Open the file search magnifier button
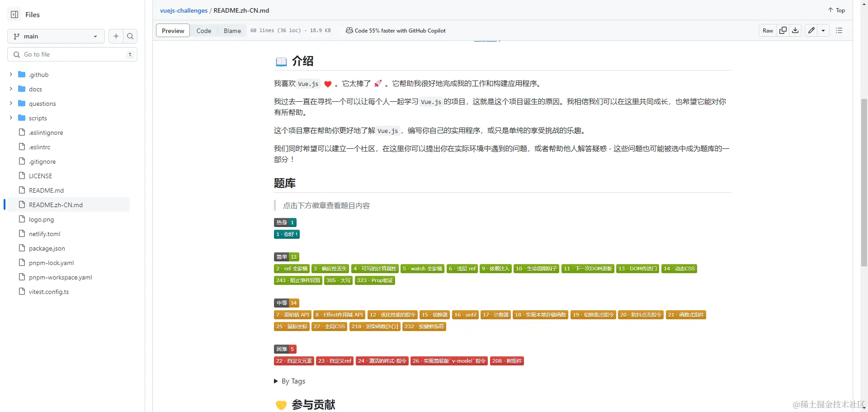The image size is (868, 412). pos(130,36)
